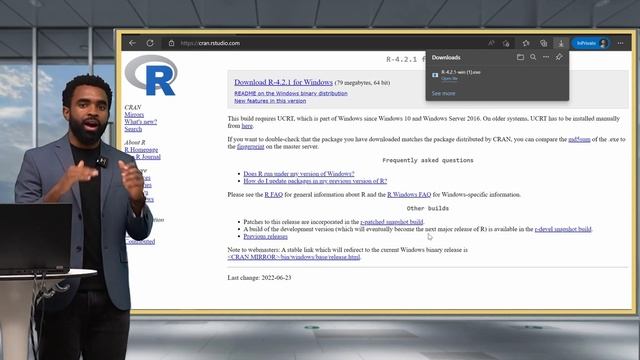
Task: Click the InPrivate profile button
Action: pos(590,43)
